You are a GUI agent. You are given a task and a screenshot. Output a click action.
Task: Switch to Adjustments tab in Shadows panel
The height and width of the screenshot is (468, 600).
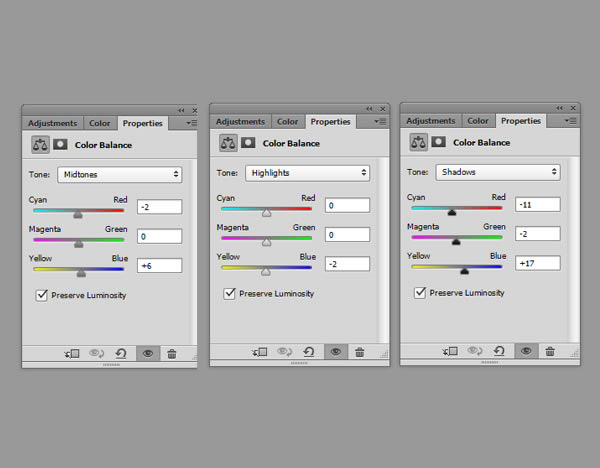click(431, 121)
